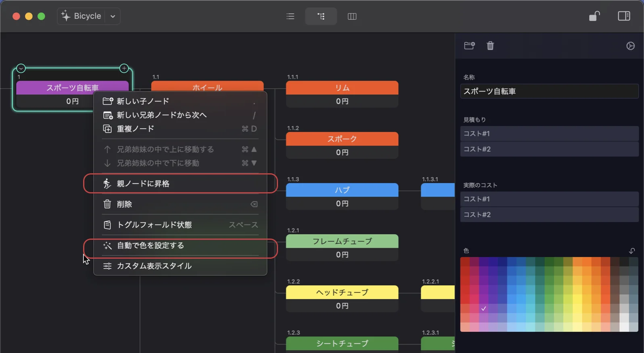Click walking figure icon beside 親ノードに昇格
The height and width of the screenshot is (353, 644).
(x=107, y=184)
